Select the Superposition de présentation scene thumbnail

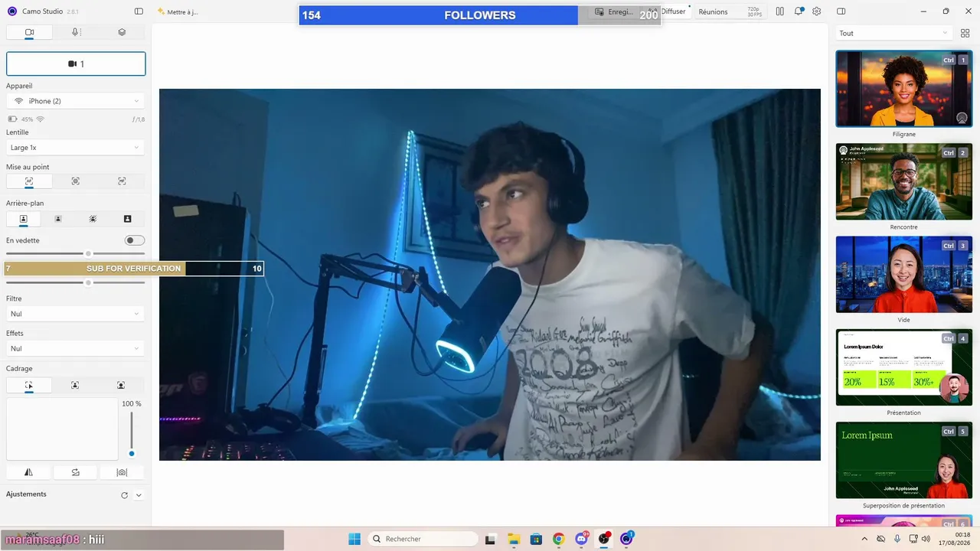(904, 460)
